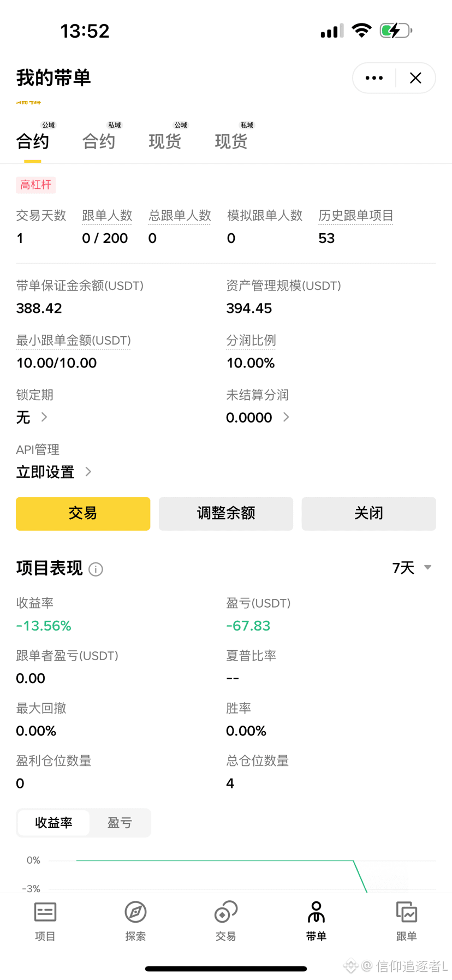452x980 pixels.
Task: Expand 未结算分润 details chevron
Action: pyautogui.click(x=286, y=417)
